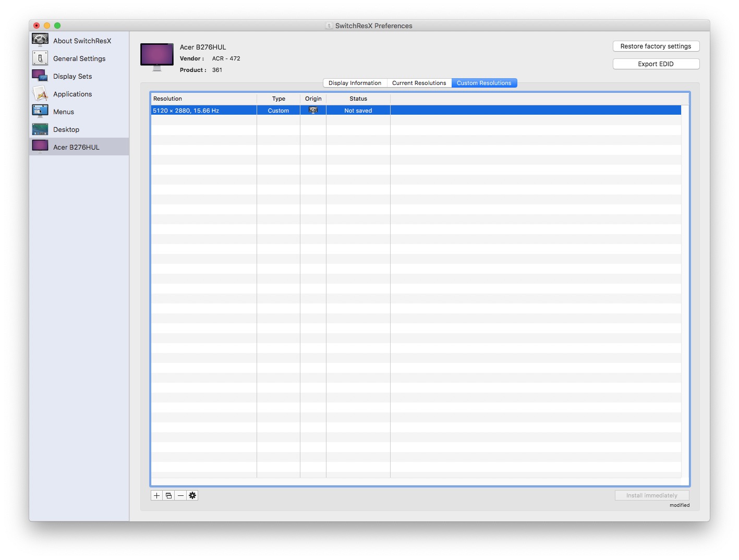Screen dimensions: 739x560
Task: Sort by the Status column header
Action: point(358,99)
